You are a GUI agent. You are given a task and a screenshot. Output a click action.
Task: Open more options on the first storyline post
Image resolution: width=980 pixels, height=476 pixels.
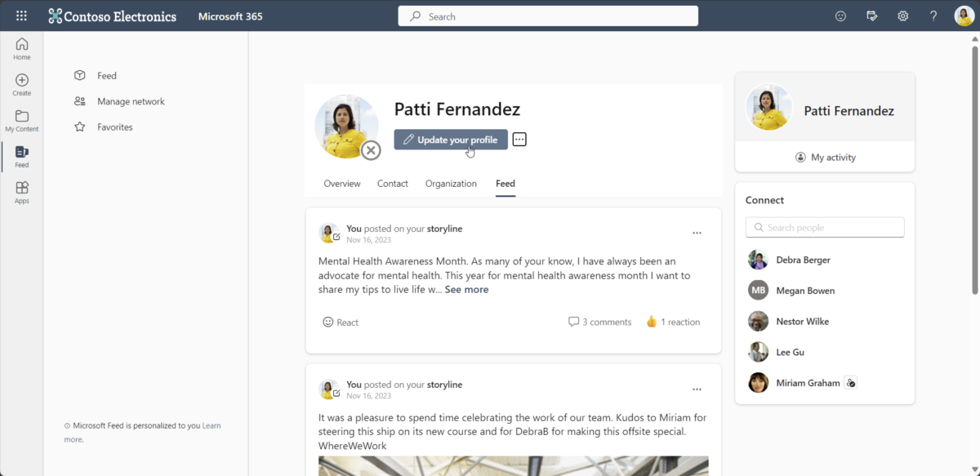click(697, 233)
